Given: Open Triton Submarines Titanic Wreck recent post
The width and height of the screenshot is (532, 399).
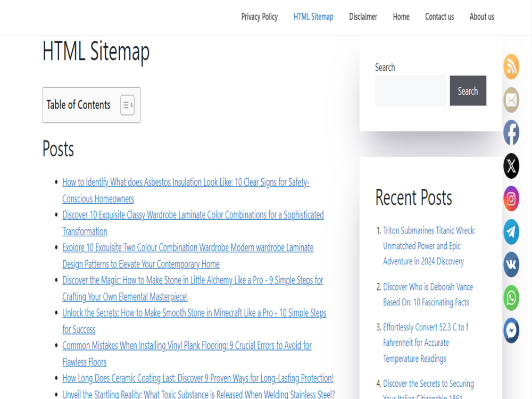Looking at the screenshot, I should [429, 246].
